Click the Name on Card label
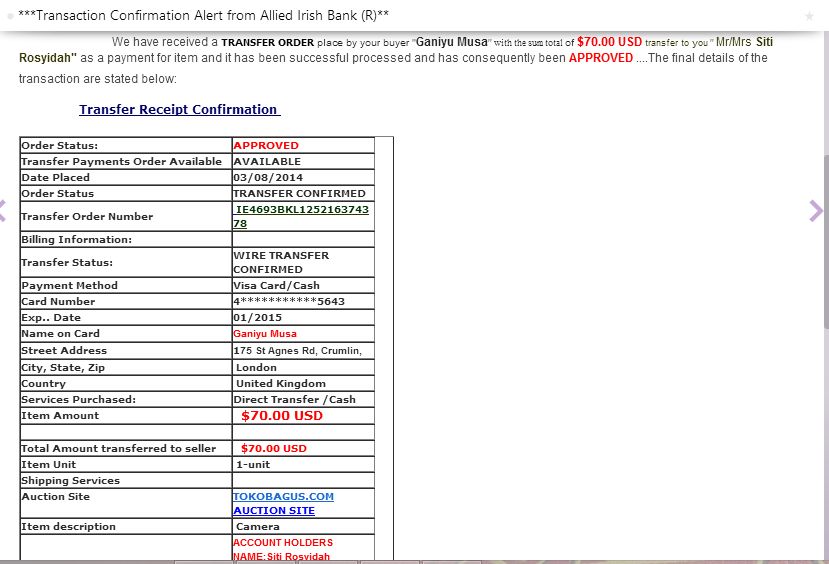This screenshot has height=564, width=829. pos(60,334)
